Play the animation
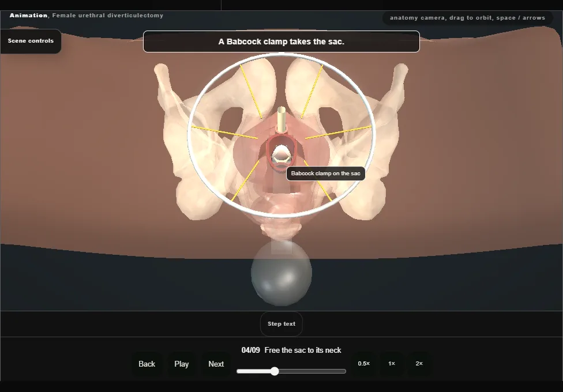 [x=181, y=364]
